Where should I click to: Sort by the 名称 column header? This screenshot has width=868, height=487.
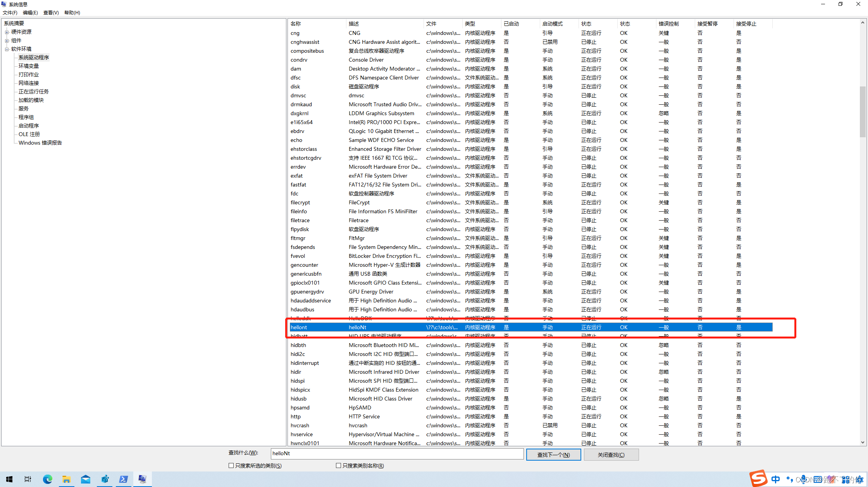tap(317, 24)
